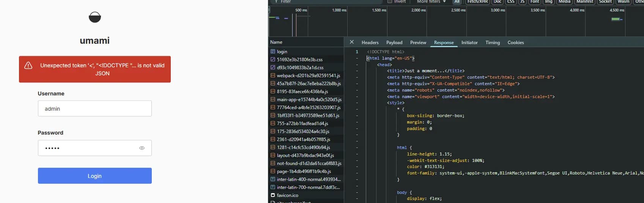This screenshot has width=644, height=203.
Task: Filter requests by Font type
Action: coord(535,2)
